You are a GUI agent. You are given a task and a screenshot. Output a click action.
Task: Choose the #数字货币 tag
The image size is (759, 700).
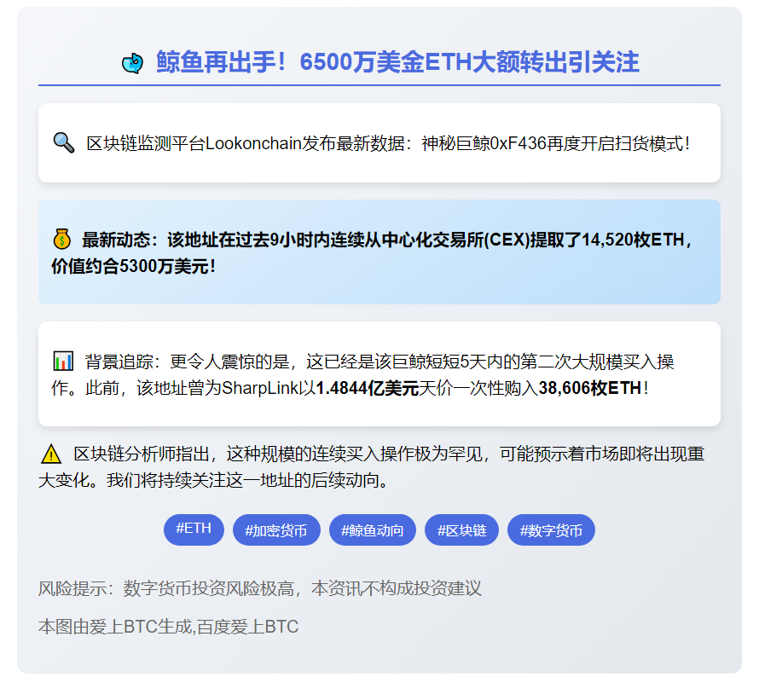551,530
